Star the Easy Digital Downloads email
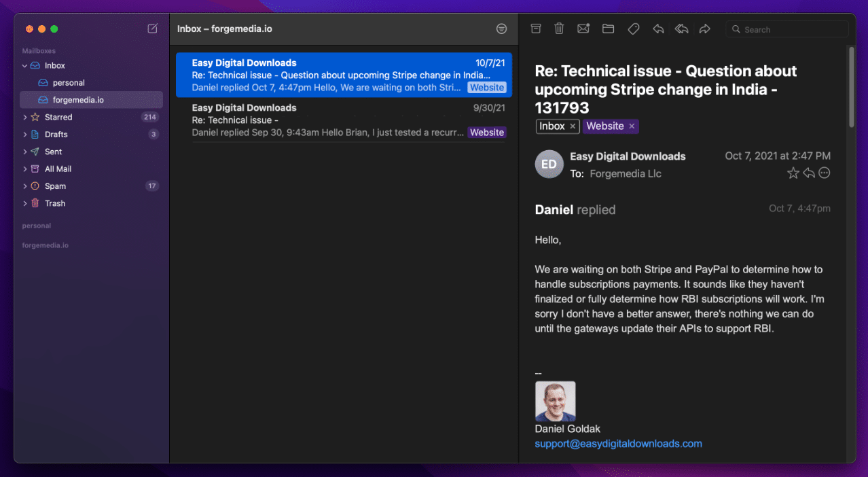The width and height of the screenshot is (868, 477). pos(793,173)
